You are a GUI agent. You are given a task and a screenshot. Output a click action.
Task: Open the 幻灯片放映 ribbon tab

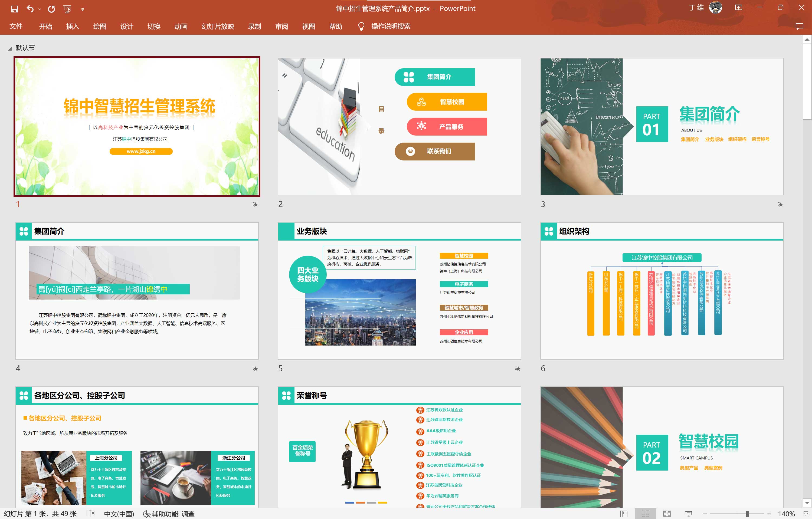pyautogui.click(x=218, y=26)
